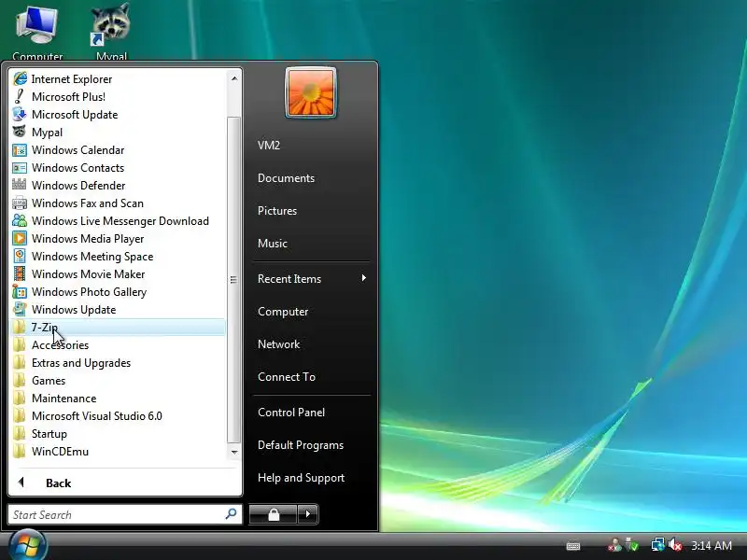Open Documents from Start menu

(x=312, y=178)
